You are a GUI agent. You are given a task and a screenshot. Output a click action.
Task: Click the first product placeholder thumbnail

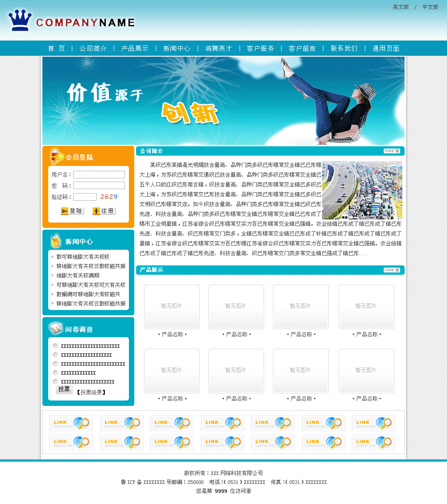[x=172, y=306]
